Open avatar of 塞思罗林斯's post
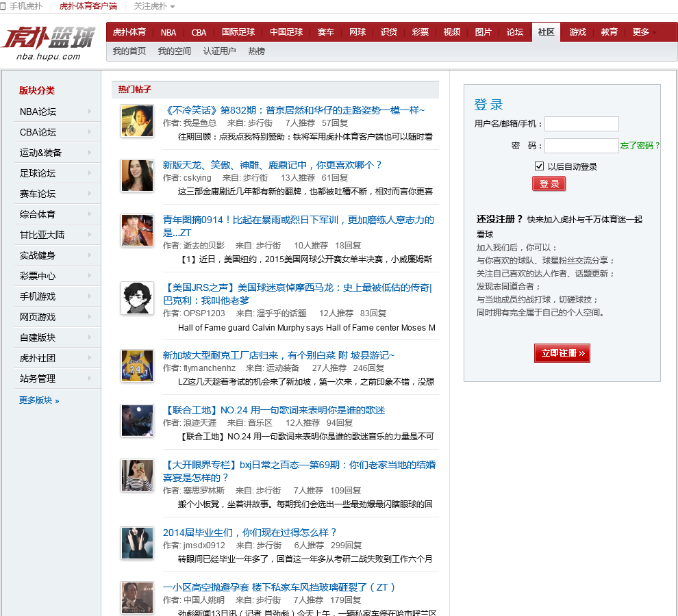Screen dimensions: 678x616 (x=137, y=476)
